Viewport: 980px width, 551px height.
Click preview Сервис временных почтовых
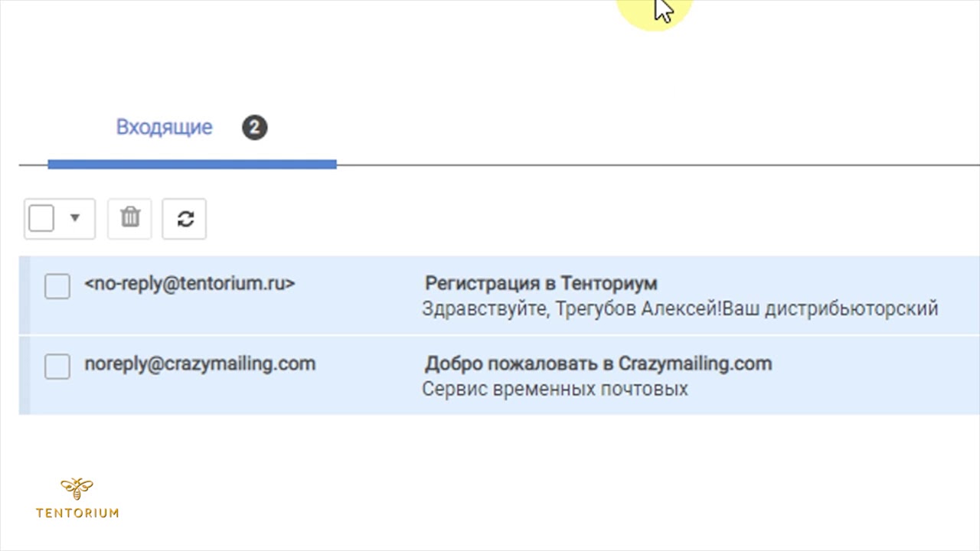(555, 389)
